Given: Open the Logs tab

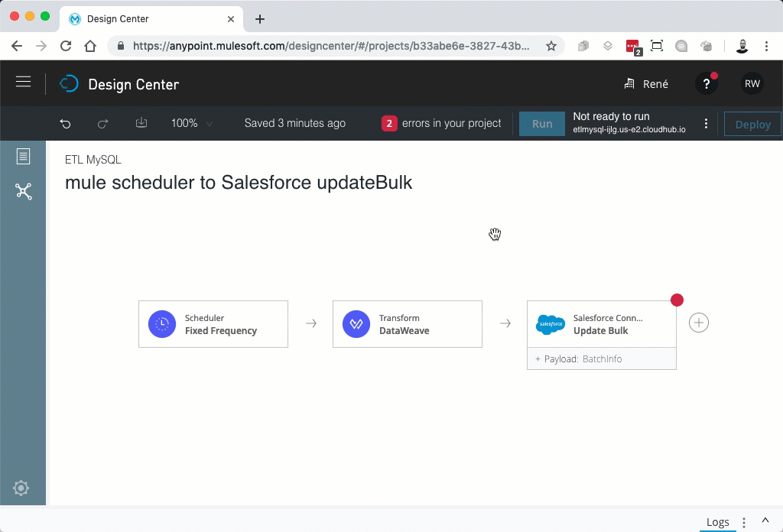Looking at the screenshot, I should point(717,522).
